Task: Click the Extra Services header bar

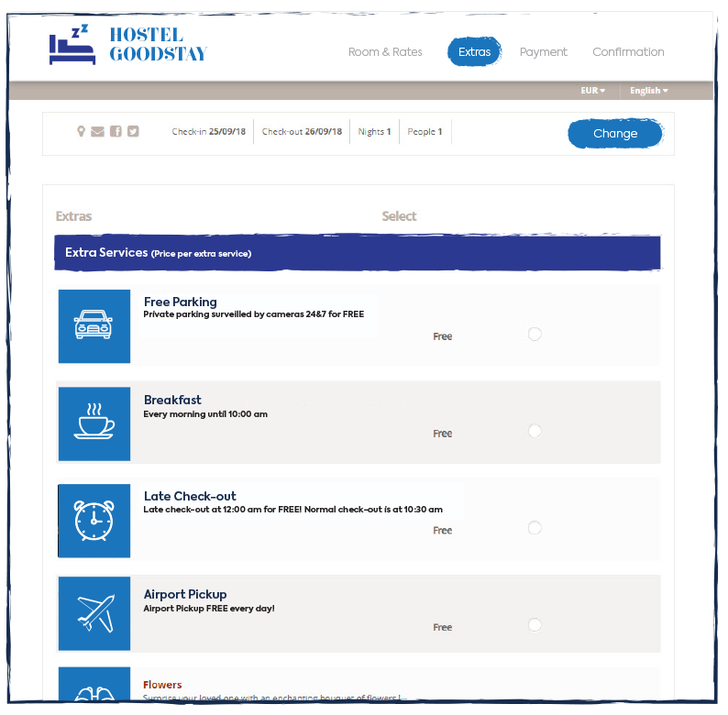Action: (x=358, y=253)
